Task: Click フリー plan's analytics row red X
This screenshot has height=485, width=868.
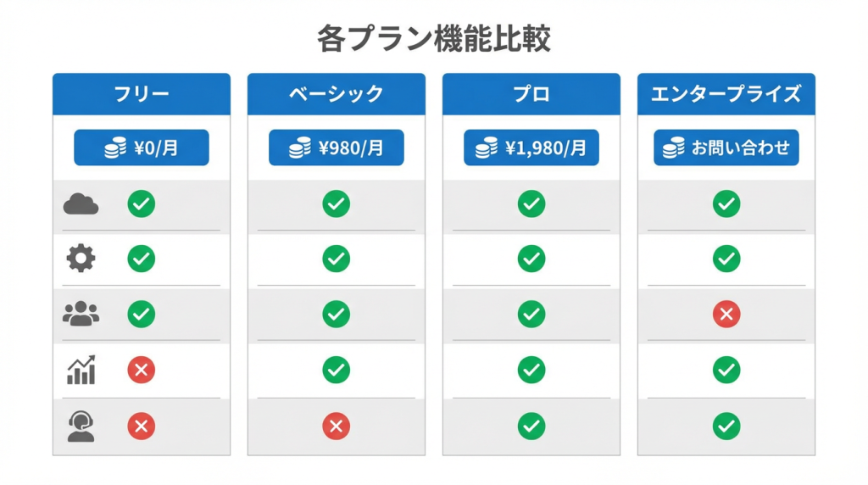Action: pos(142,370)
